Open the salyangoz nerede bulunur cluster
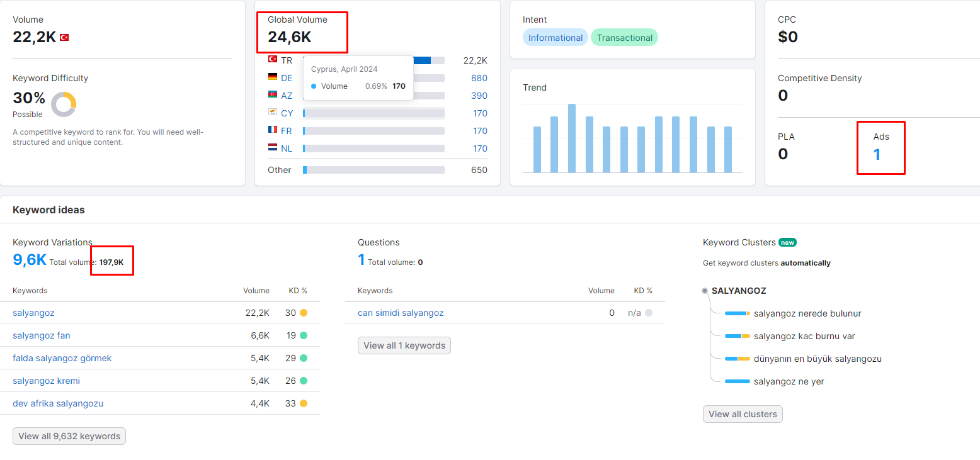 (x=807, y=313)
